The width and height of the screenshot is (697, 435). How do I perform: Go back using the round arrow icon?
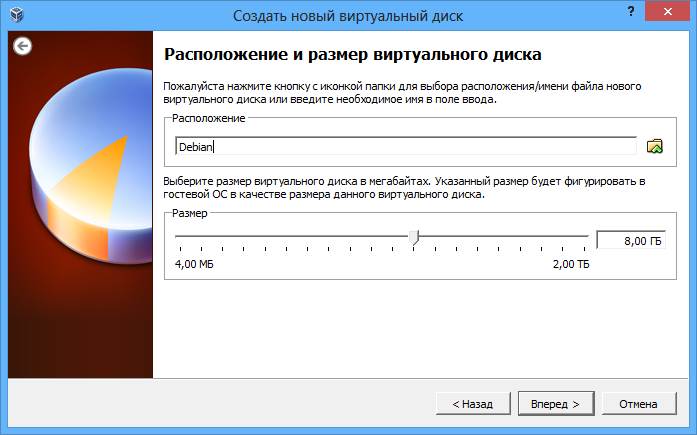[22, 46]
